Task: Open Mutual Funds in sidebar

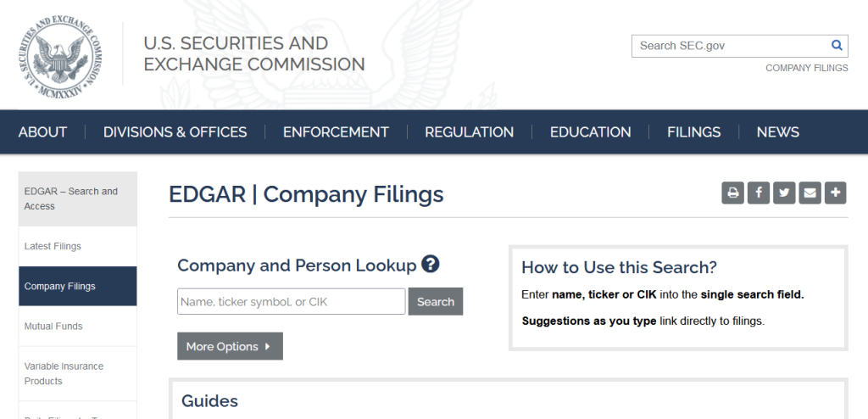Action: [x=78, y=326]
